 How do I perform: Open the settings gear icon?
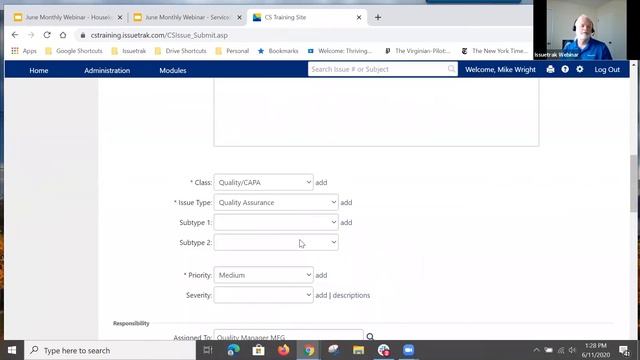click(580, 69)
